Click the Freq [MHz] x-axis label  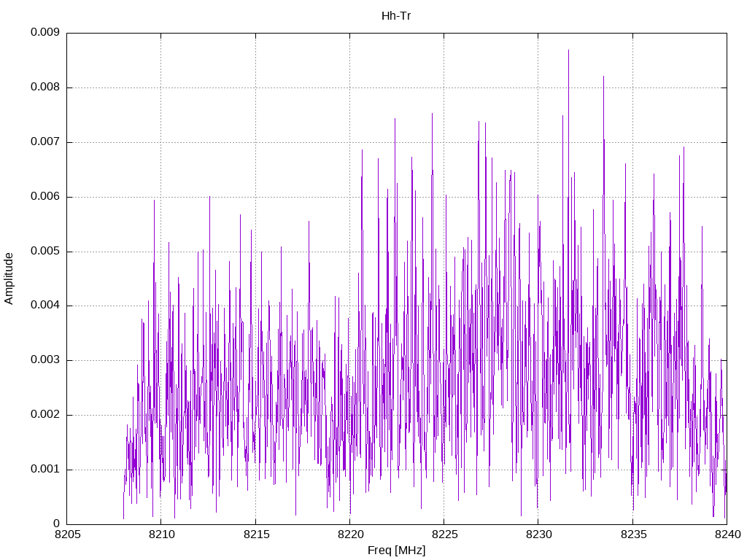(x=396, y=551)
